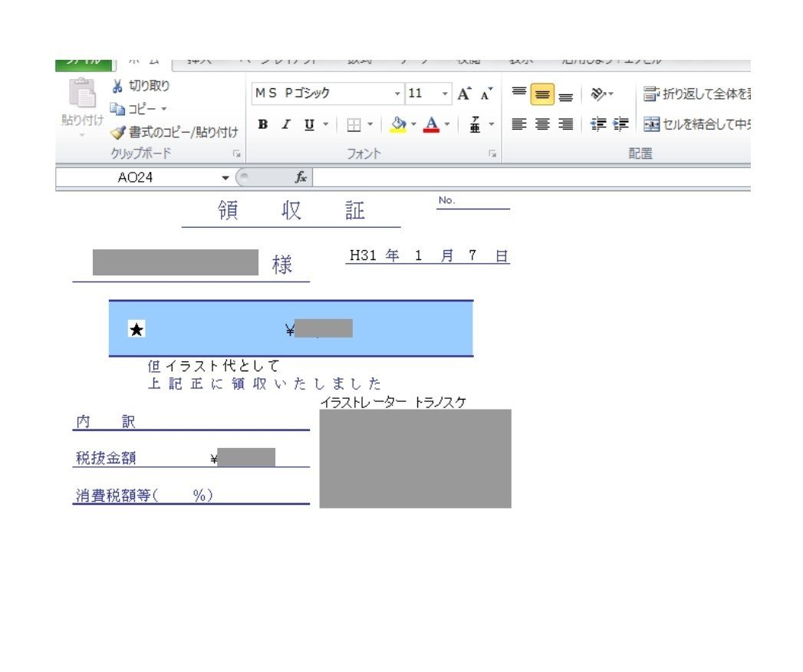This screenshot has width=803, height=672.
Task: Click the black star ★ symbol
Action: [x=137, y=329]
